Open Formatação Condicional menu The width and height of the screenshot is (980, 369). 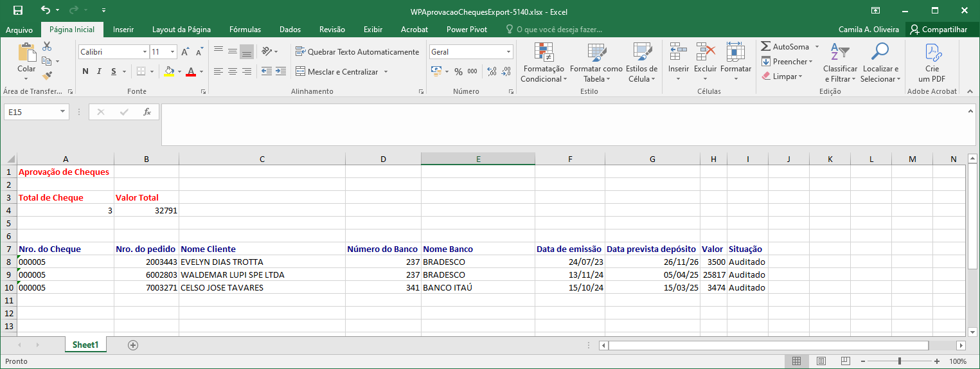click(544, 62)
